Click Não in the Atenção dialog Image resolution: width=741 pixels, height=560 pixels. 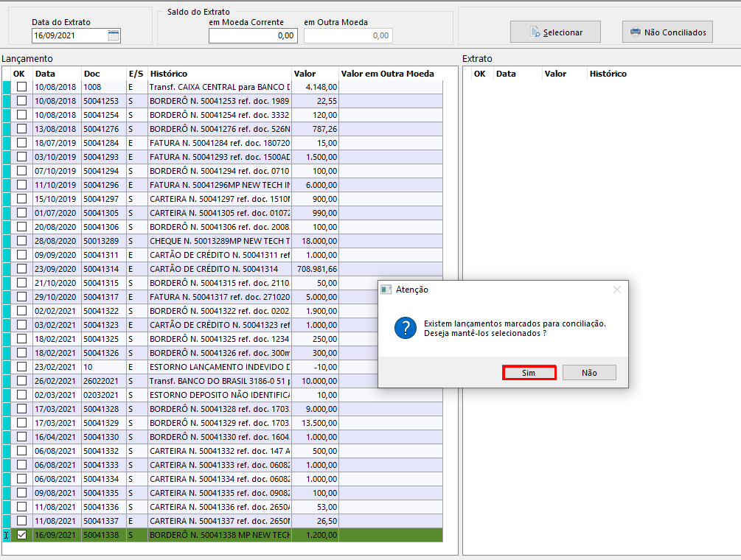(x=589, y=373)
